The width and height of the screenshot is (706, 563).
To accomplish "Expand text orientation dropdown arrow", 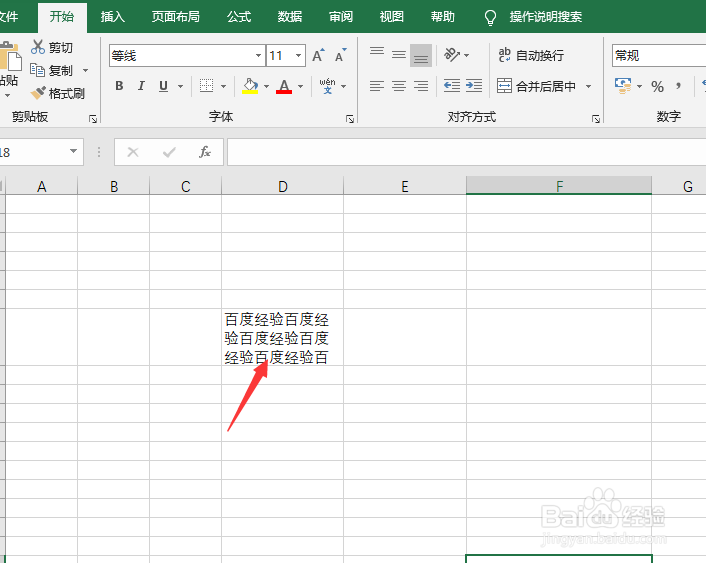I will point(466,55).
